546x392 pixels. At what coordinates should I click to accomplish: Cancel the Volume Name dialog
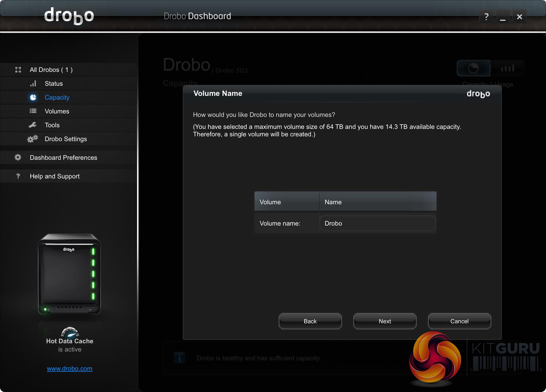click(x=459, y=321)
